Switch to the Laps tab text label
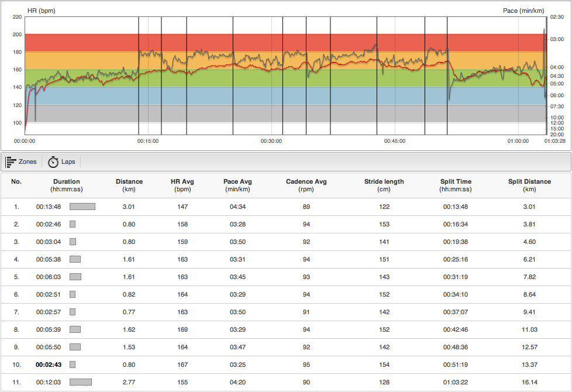The image size is (572, 392). click(68, 162)
